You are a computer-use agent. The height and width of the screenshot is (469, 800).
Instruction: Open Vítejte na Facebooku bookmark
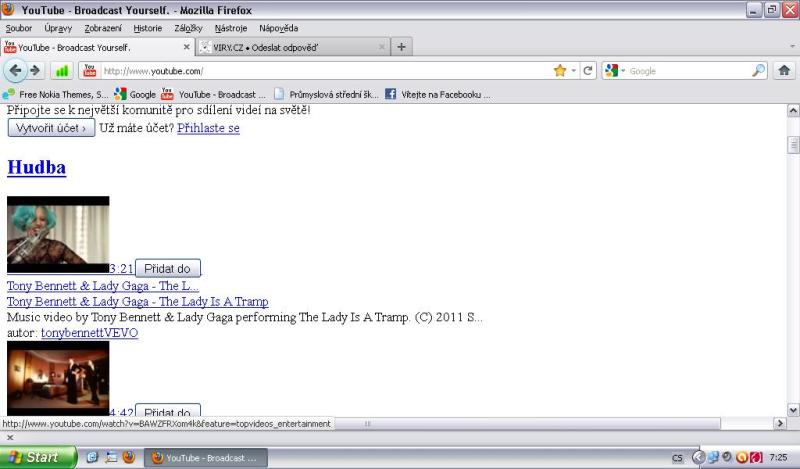click(438, 94)
